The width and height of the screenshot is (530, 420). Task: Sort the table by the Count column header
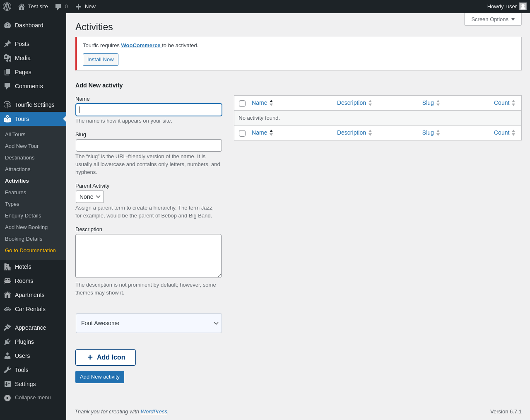tap(501, 103)
